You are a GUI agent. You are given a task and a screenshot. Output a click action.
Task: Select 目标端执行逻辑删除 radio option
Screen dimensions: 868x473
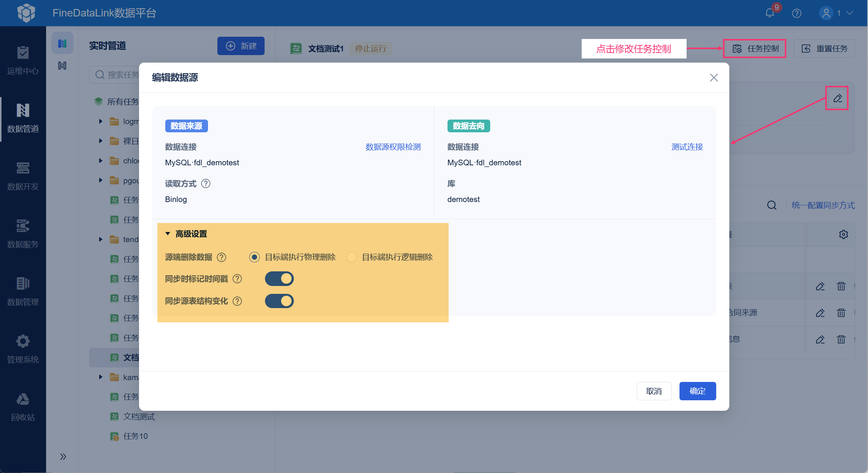351,257
